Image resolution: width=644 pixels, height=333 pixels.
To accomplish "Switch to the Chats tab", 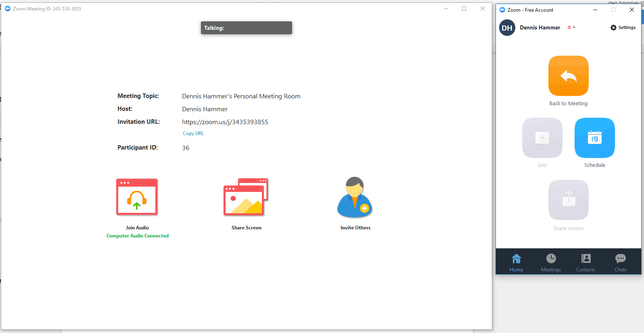I will tap(620, 263).
